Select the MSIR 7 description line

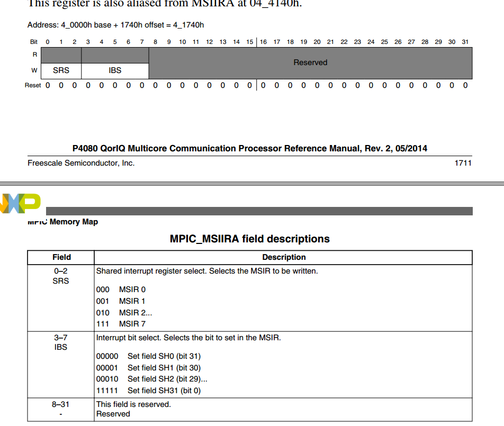pyautogui.click(x=120, y=324)
